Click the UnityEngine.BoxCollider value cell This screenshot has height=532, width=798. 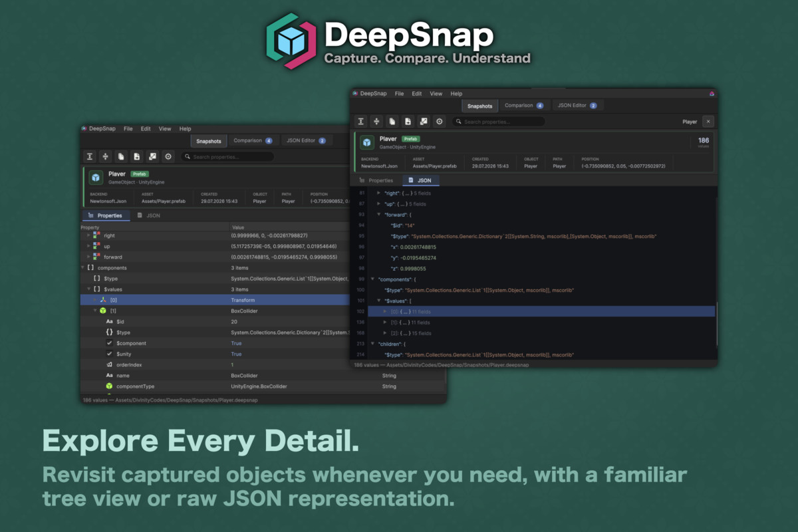259,386
